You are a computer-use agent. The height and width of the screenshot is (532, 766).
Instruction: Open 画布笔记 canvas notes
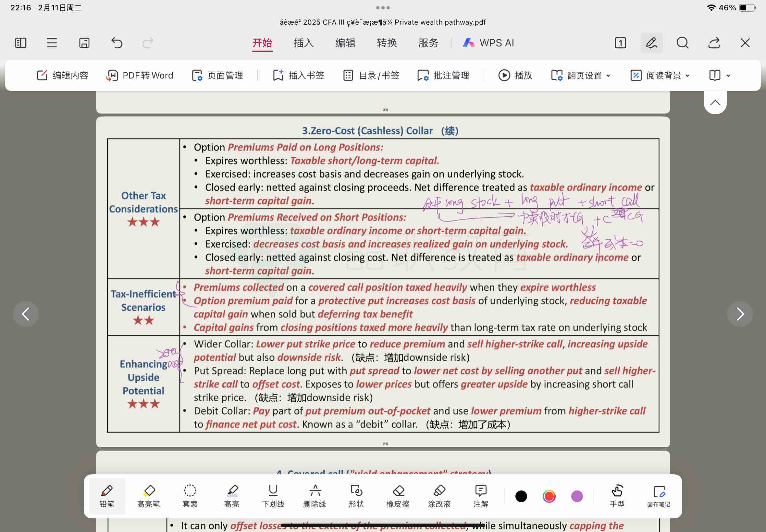[x=659, y=496]
